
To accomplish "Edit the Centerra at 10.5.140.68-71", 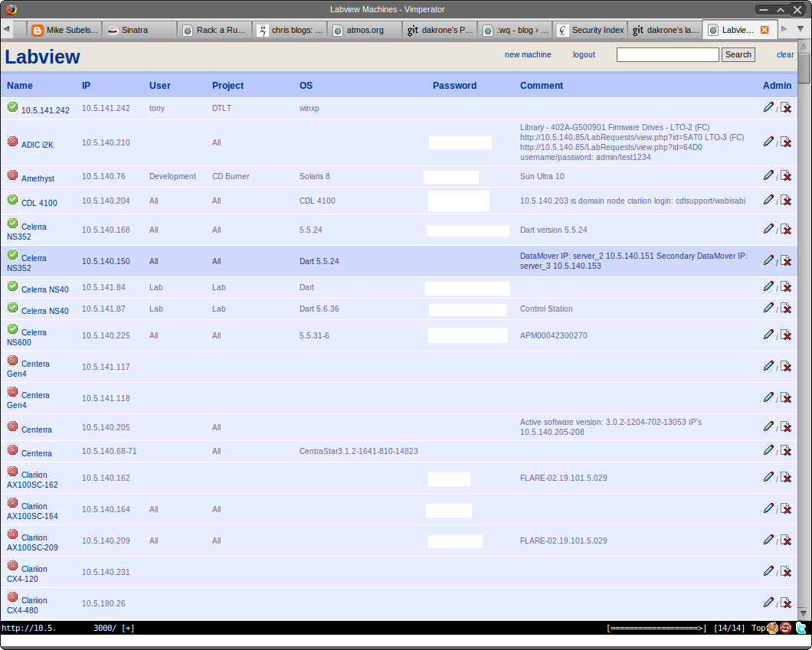I will pos(768,450).
